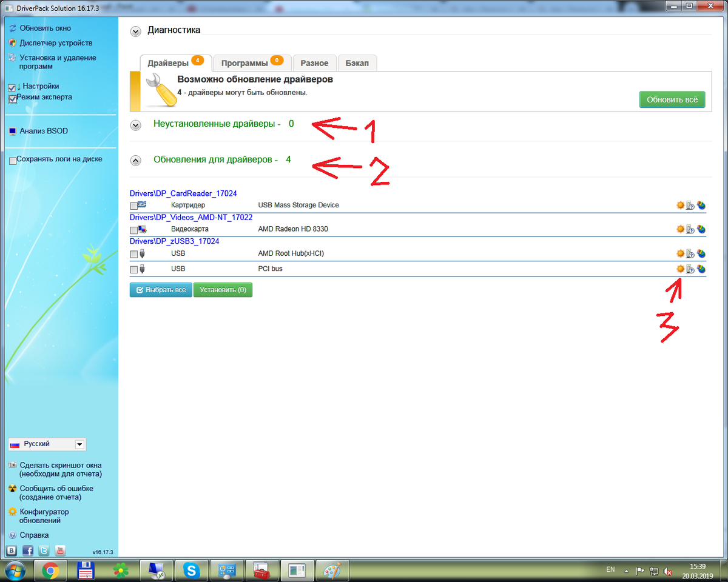The width and height of the screenshot is (728, 582).
Task: Open Skype from taskbar
Action: click(x=192, y=570)
